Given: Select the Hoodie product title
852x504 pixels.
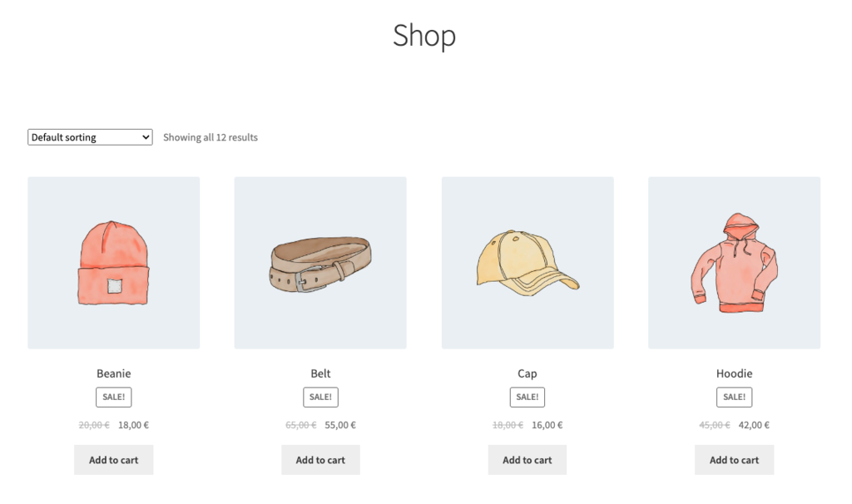Looking at the screenshot, I should (x=734, y=373).
